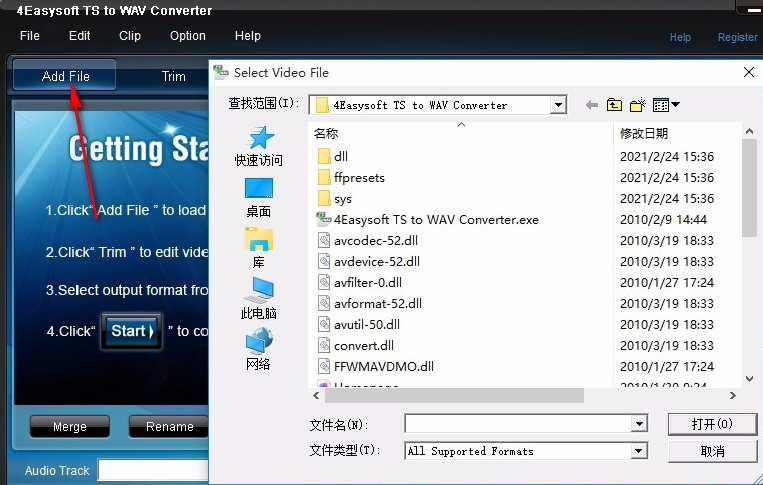The image size is (763, 485).
Task: Click the Select Video File dialog title icon
Action: 221,72
